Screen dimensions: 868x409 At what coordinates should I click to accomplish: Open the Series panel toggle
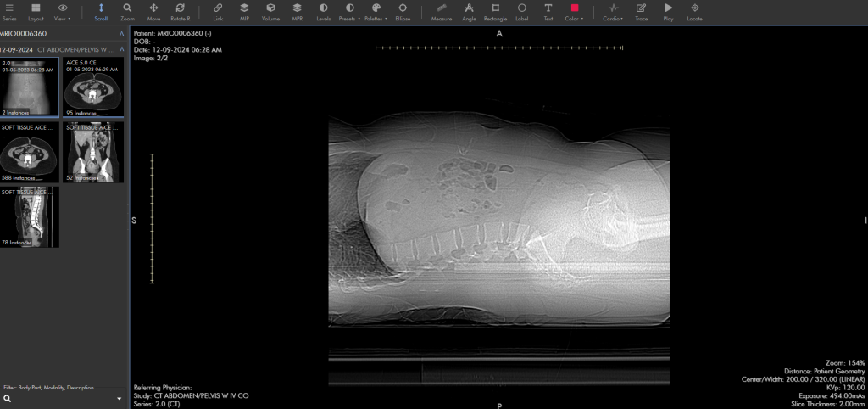(8, 12)
